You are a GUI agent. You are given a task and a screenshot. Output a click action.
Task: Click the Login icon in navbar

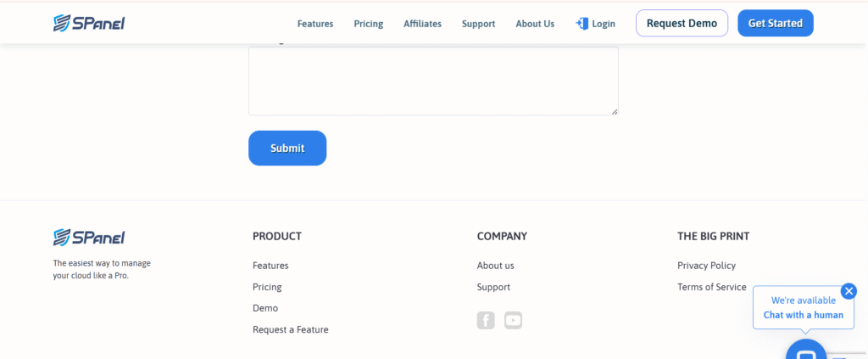coord(582,24)
